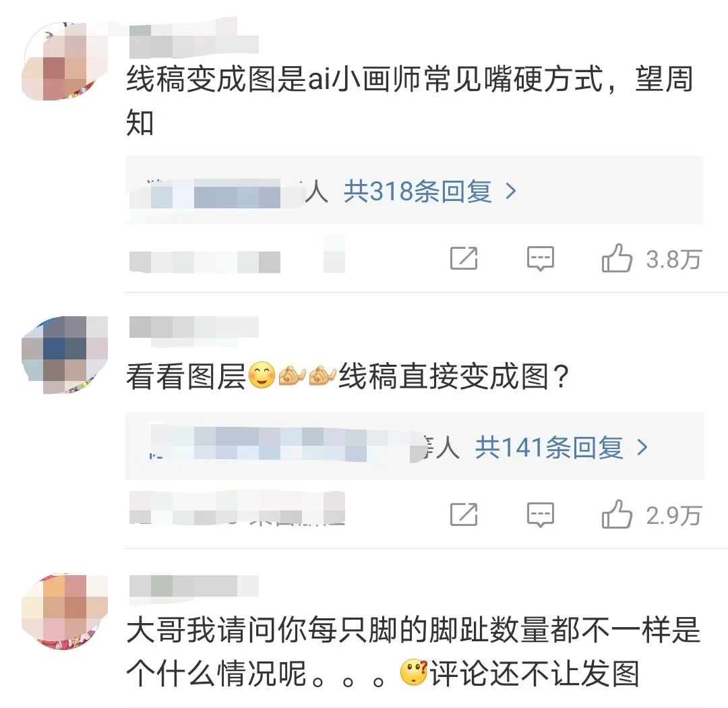Tap share icon on the 3.8万 comment
The image size is (728, 708).
(464, 258)
